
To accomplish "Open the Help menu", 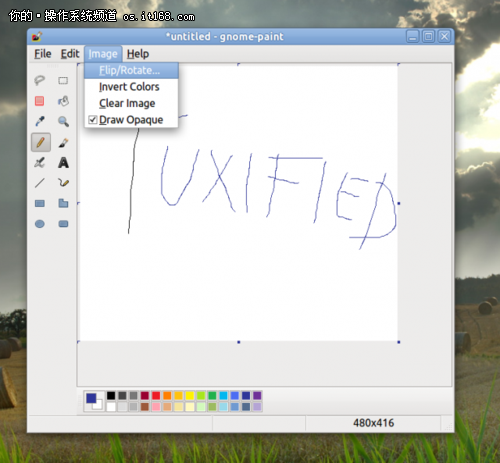I will tap(138, 54).
